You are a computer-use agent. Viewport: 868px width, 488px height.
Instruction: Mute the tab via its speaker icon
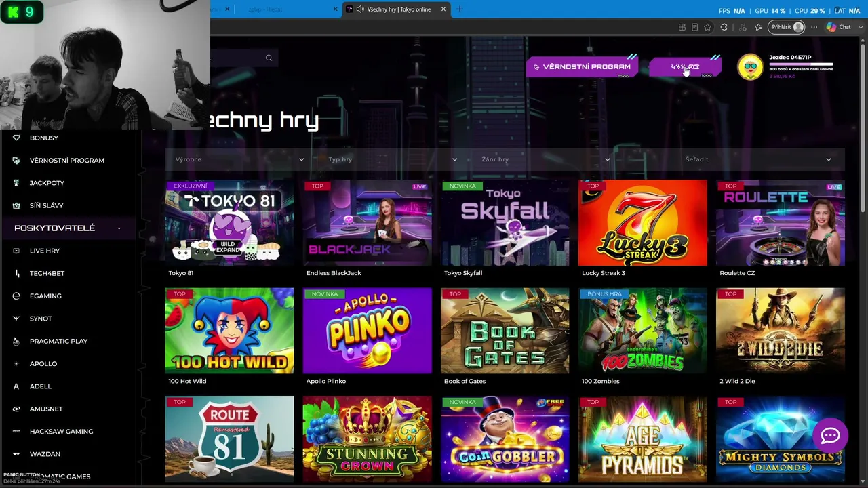click(360, 9)
